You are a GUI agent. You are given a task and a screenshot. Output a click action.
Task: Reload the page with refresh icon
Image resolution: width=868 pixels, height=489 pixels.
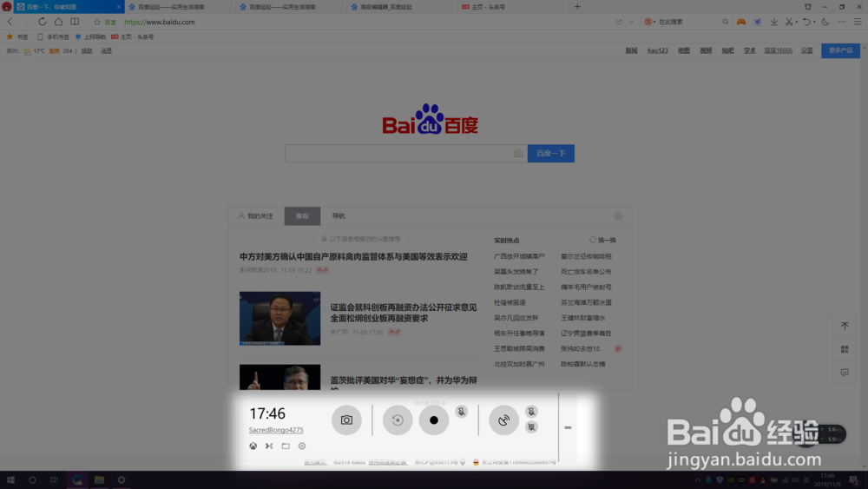click(x=42, y=22)
